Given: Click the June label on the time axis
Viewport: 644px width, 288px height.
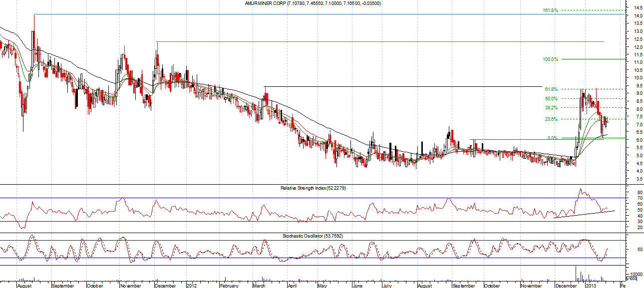Looking at the screenshot, I should coord(356,286).
